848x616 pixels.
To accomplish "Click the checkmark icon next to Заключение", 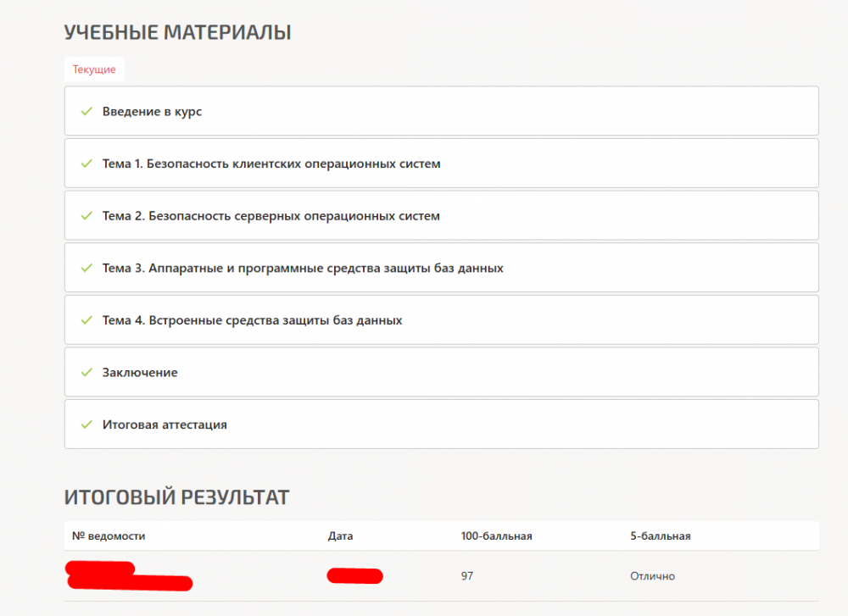I will click(x=86, y=373).
